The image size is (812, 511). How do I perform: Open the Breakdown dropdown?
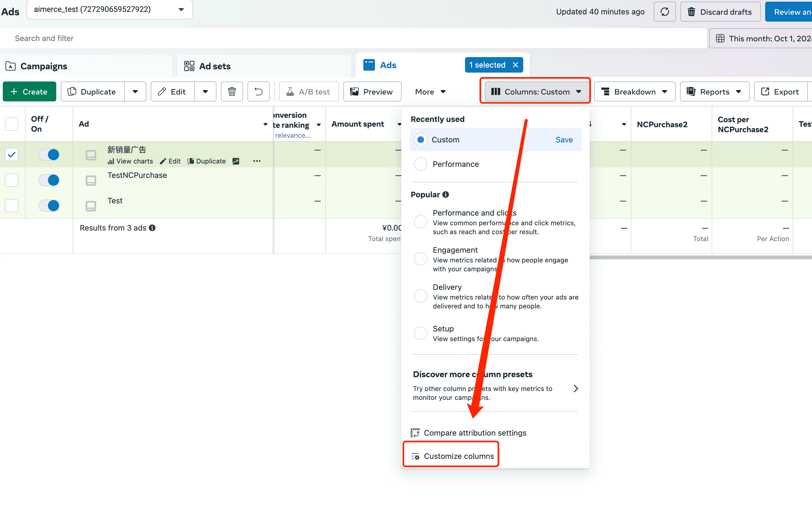coord(634,92)
